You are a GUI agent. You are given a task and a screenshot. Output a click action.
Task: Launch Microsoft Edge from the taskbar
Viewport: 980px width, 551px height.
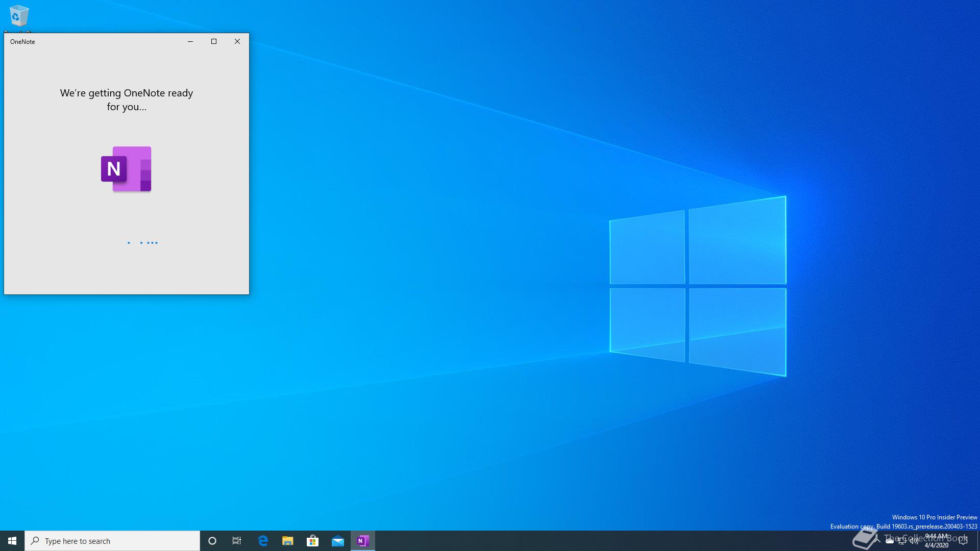[x=263, y=541]
